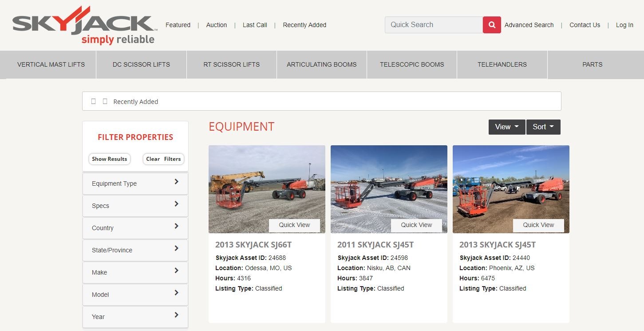
Task: Click the Show Results button
Action: point(109,159)
